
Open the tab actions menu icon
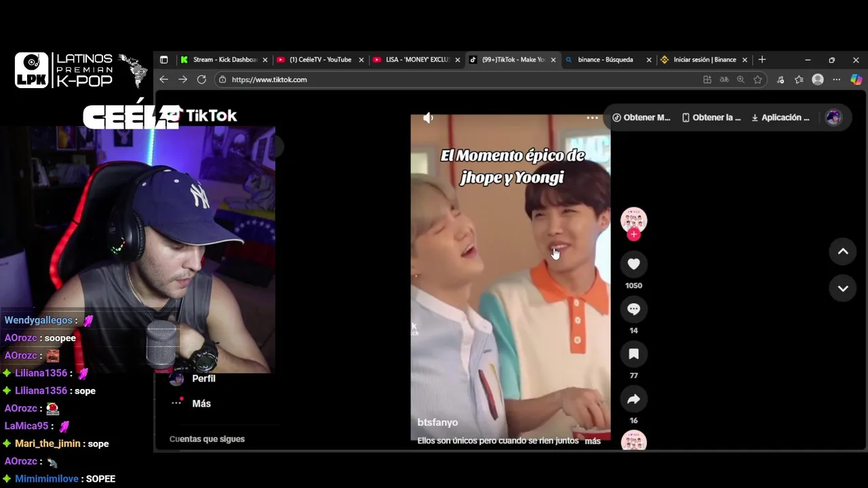click(x=163, y=60)
